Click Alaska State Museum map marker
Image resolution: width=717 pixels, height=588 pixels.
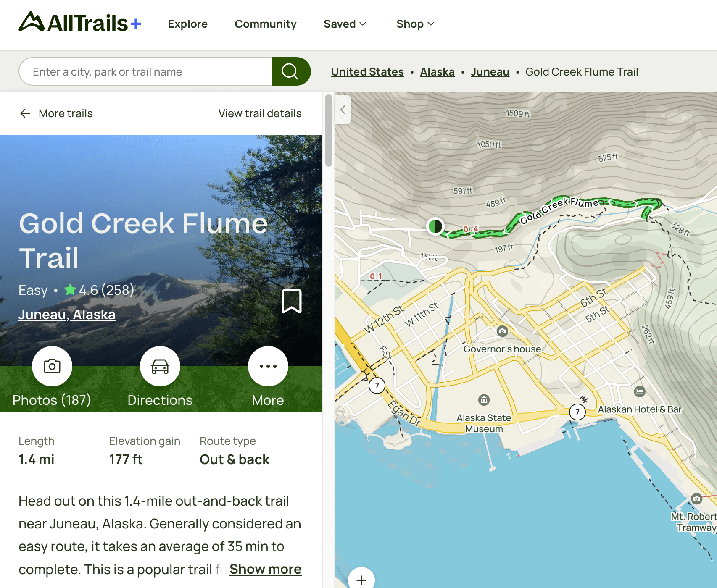(x=484, y=400)
